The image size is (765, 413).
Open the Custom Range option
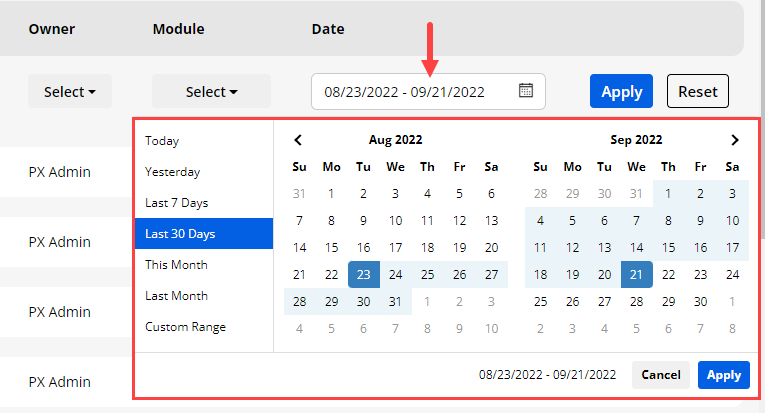click(x=185, y=327)
